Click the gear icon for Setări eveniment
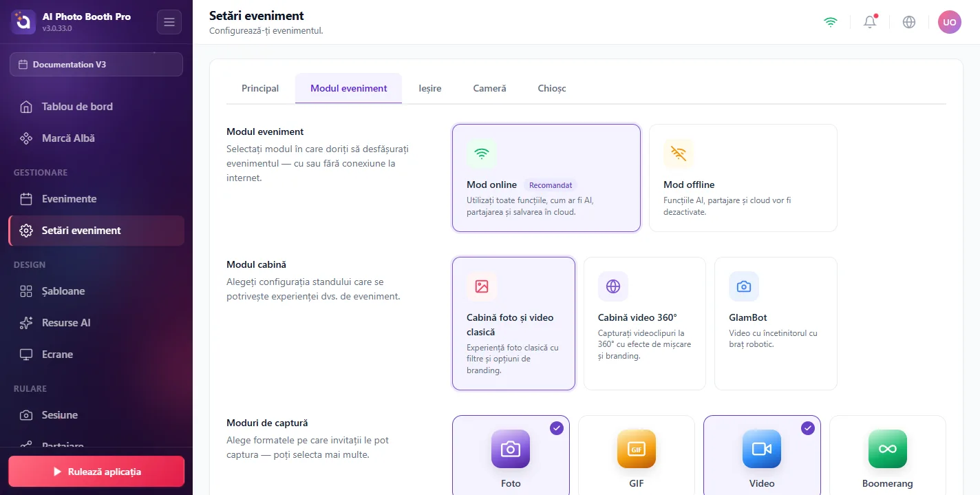980x495 pixels. point(26,231)
